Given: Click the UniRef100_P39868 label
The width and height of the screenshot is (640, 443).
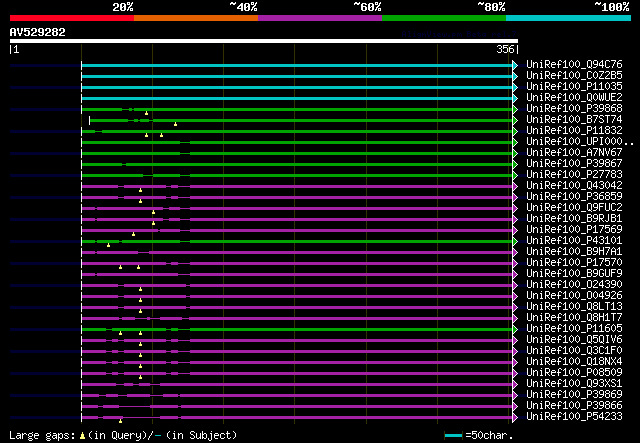Looking at the screenshot, I should (574, 109).
